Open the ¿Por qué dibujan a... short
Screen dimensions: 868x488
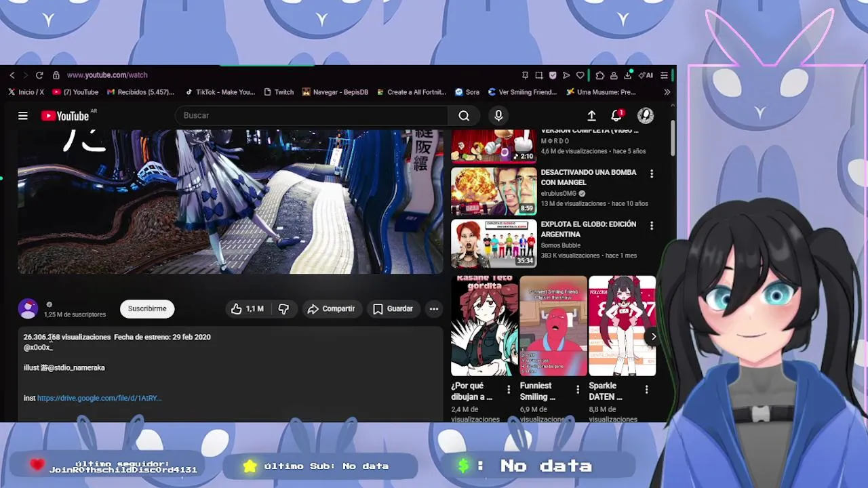484,326
